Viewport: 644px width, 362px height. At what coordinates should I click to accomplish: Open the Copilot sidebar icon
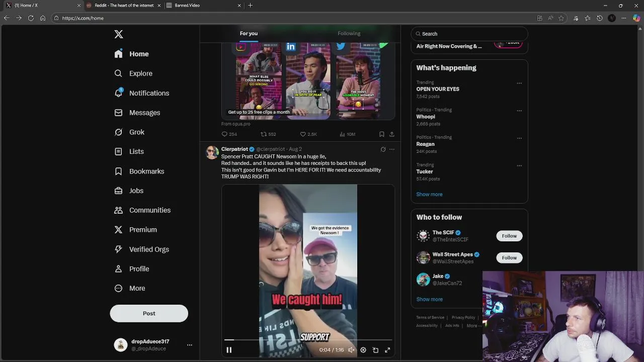[x=636, y=18]
